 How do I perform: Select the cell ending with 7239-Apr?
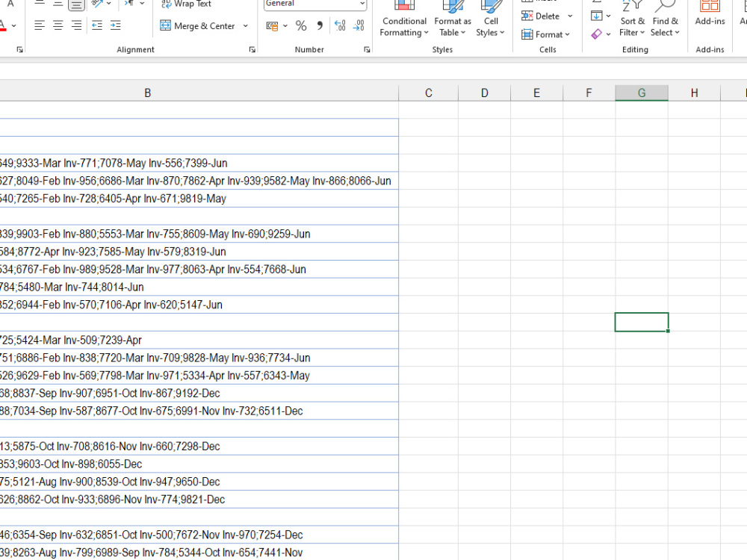click(199, 340)
